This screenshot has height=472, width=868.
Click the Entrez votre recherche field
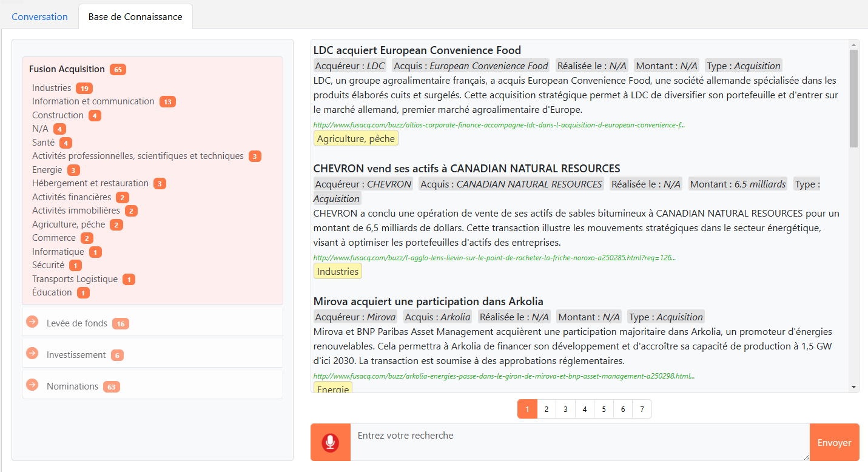coord(579,442)
